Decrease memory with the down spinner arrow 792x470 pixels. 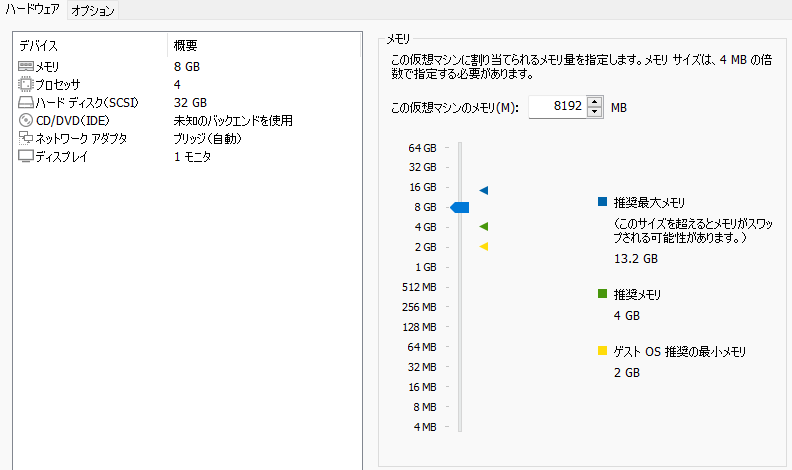pyautogui.click(x=595, y=112)
